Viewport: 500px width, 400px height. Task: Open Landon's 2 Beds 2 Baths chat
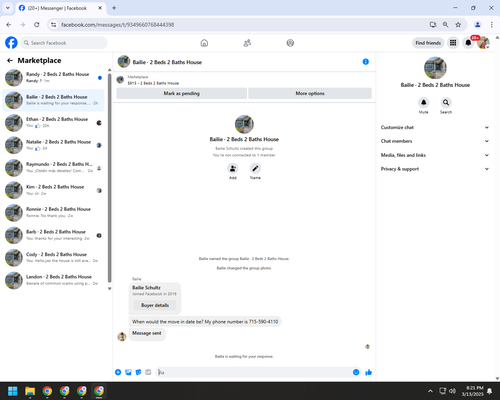pos(53,280)
